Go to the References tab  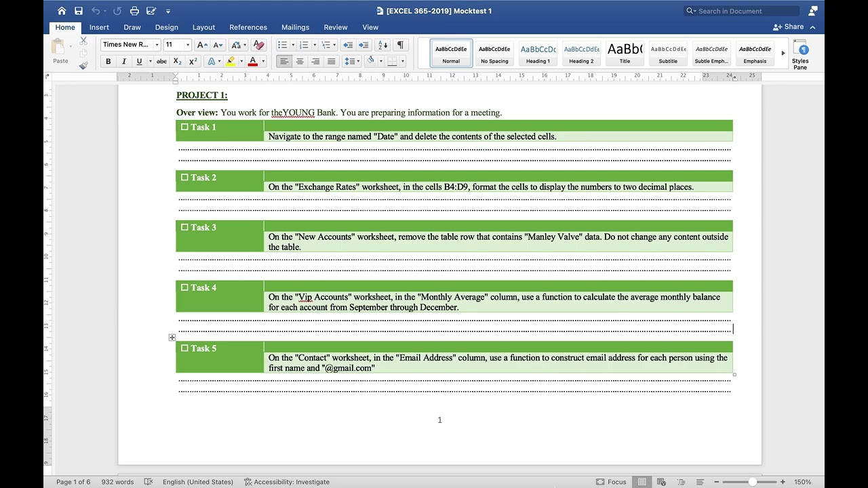(248, 27)
